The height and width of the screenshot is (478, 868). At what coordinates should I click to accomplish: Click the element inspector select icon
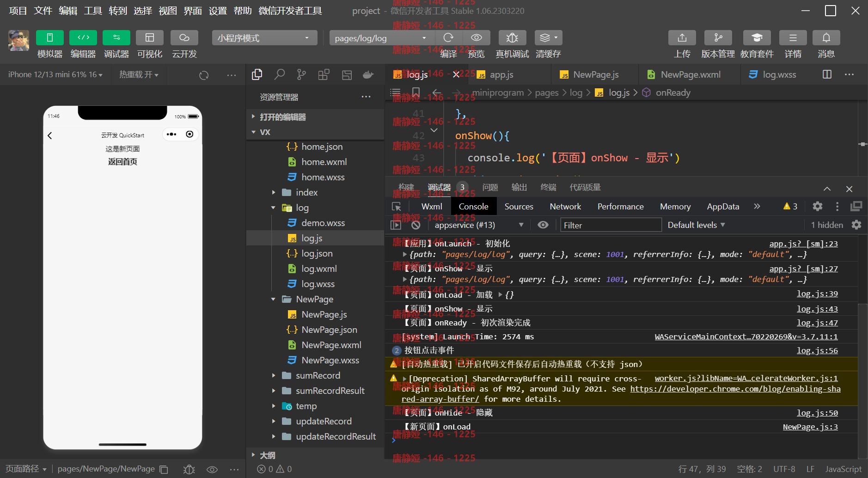tap(397, 207)
